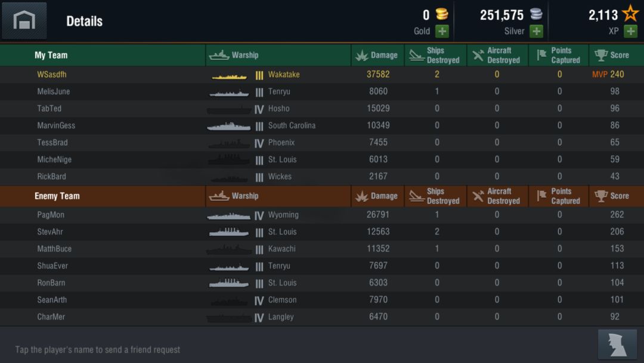Select the Enemy Team header
This screenshot has width=644, height=363.
tap(57, 196)
